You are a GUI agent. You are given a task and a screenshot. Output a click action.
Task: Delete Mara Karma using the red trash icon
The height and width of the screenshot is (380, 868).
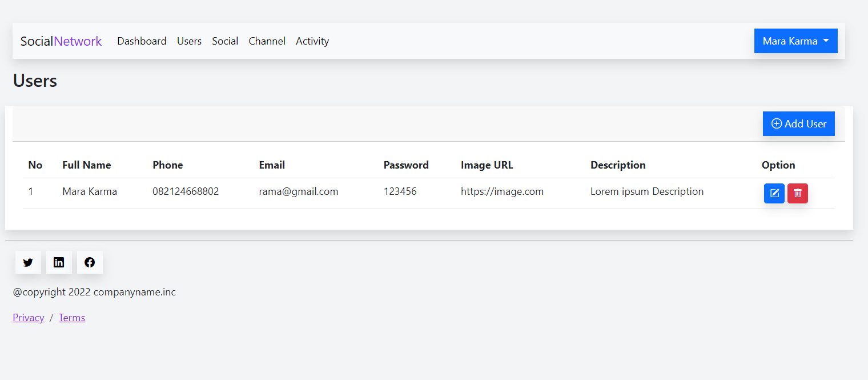click(x=798, y=193)
